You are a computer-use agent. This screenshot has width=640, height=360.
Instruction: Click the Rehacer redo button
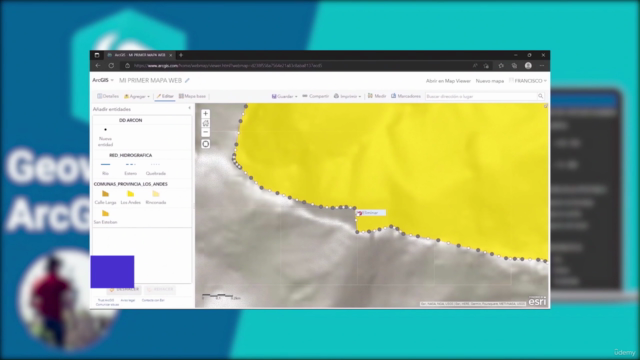pos(160,289)
